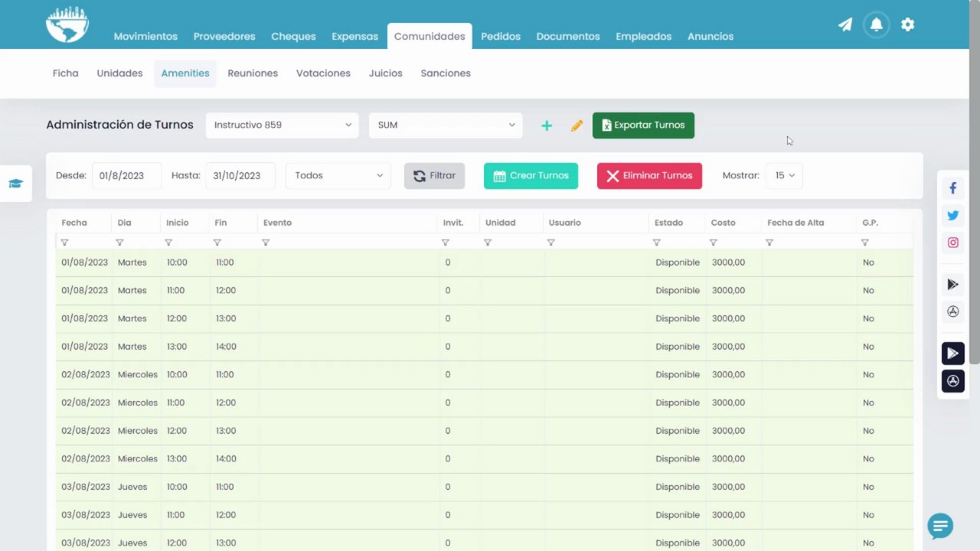The image size is (980, 551).
Task: Click the Crear Turnos button
Action: 531,175
